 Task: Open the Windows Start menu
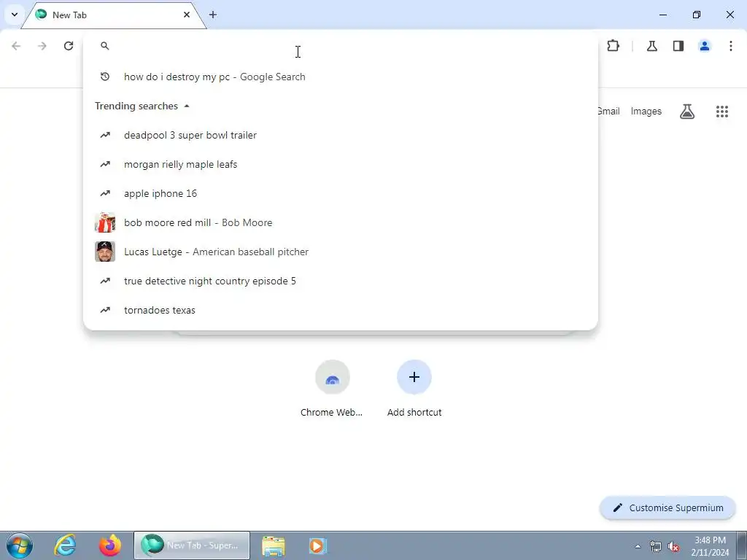coord(20,545)
